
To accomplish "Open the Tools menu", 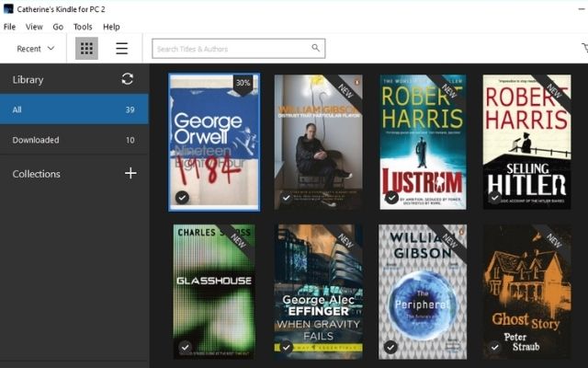I will coord(83,27).
